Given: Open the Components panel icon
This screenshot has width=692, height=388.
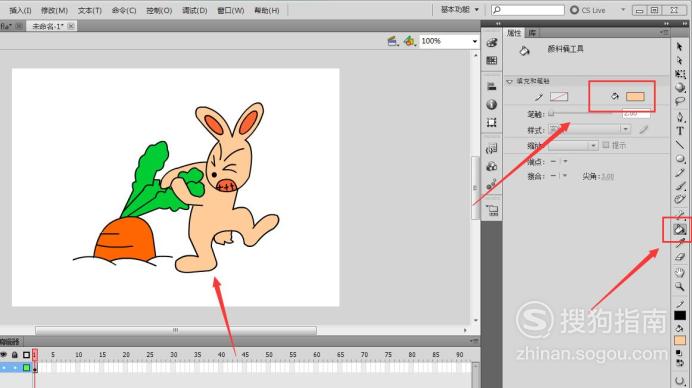Looking at the screenshot, I should (492, 166).
